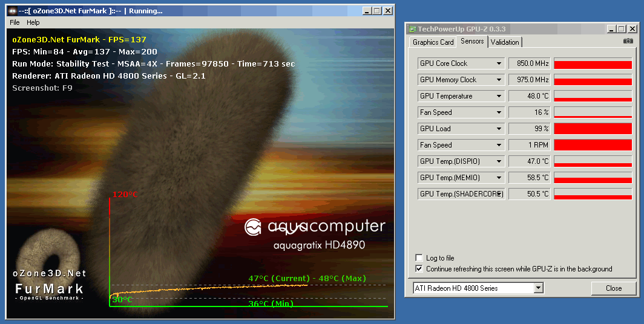
Task: Click the 47°C (Current) temperature label
Action: coord(279,279)
